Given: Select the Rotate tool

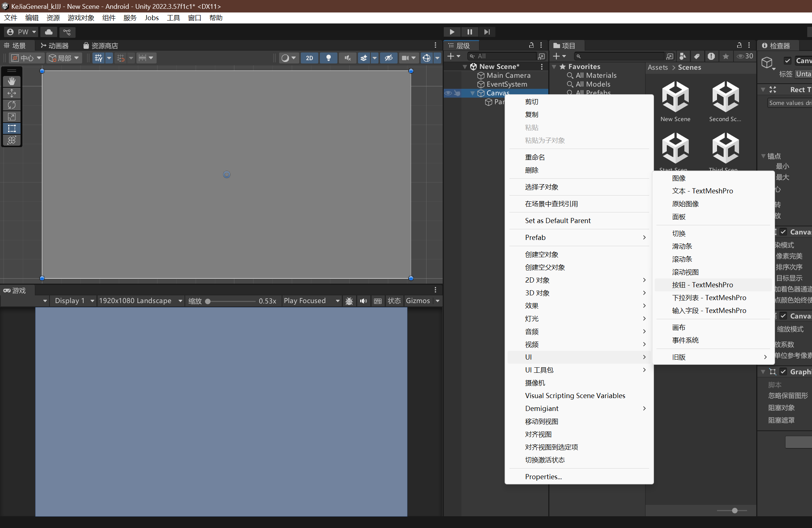Looking at the screenshot, I should (x=12, y=105).
